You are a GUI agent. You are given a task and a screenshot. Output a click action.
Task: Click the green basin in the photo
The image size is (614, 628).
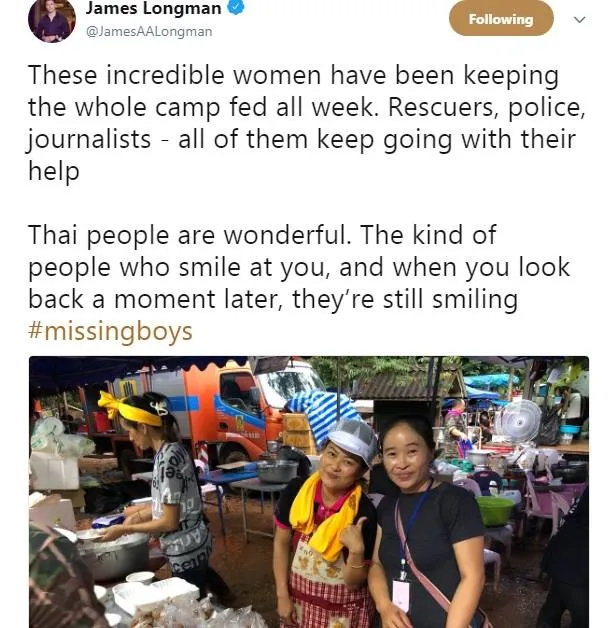click(x=495, y=510)
